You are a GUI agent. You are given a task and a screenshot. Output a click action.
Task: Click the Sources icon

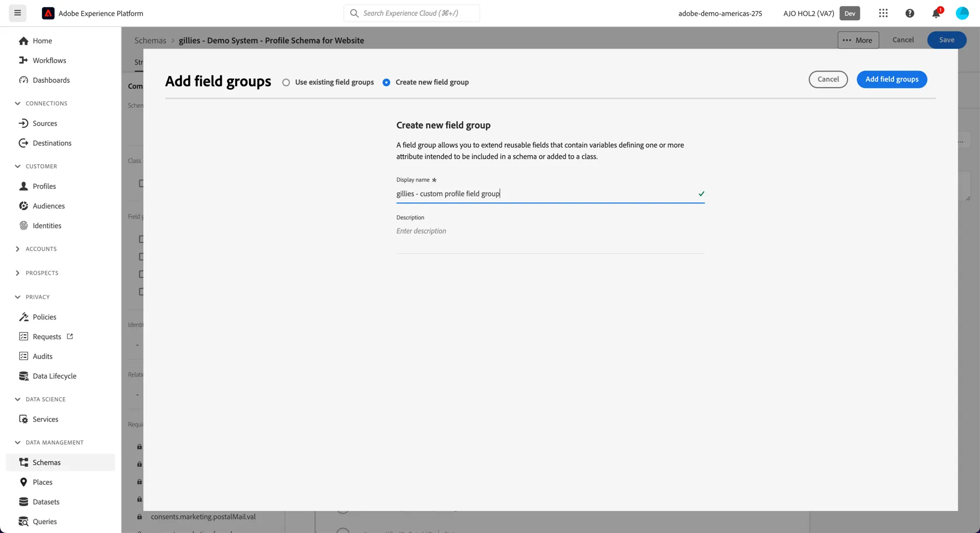point(24,124)
